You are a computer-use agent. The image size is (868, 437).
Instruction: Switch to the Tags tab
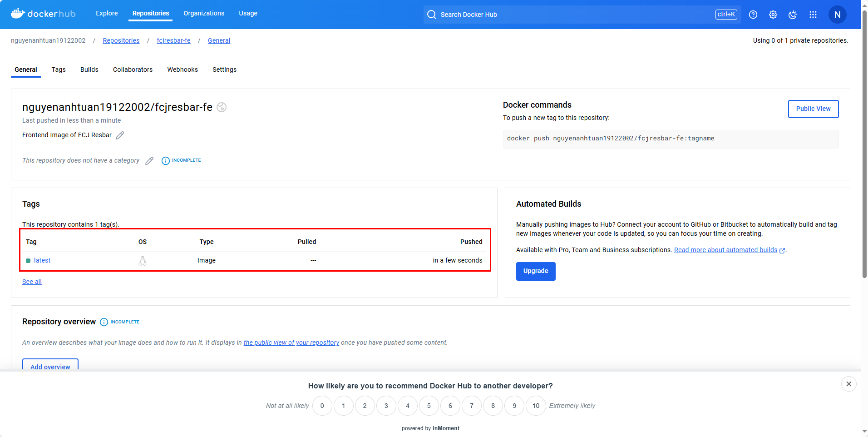tap(59, 70)
